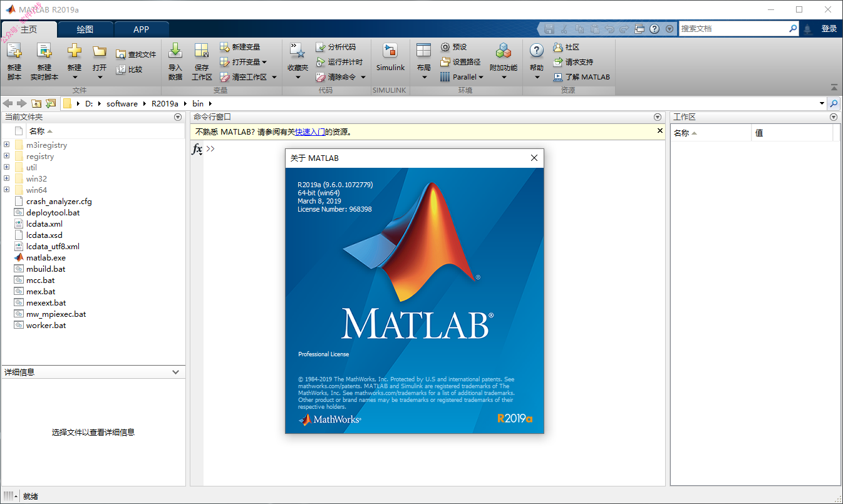Open 命令行窗口 panel actions menu
Viewport: 843px width, 504px height.
(x=658, y=117)
